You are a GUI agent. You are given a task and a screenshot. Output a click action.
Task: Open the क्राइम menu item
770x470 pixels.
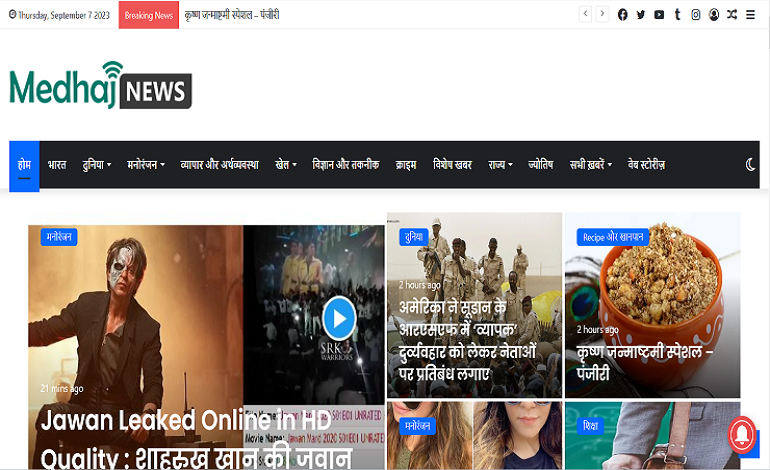click(406, 165)
